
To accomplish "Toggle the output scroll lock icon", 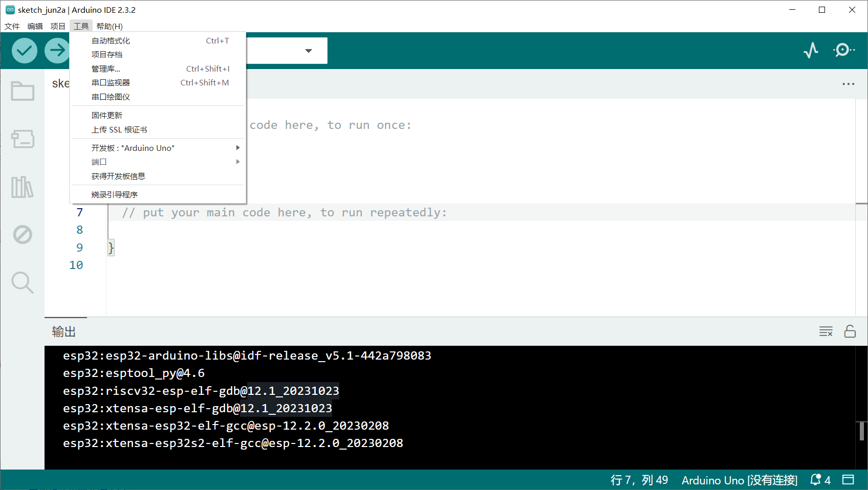I will [x=850, y=331].
